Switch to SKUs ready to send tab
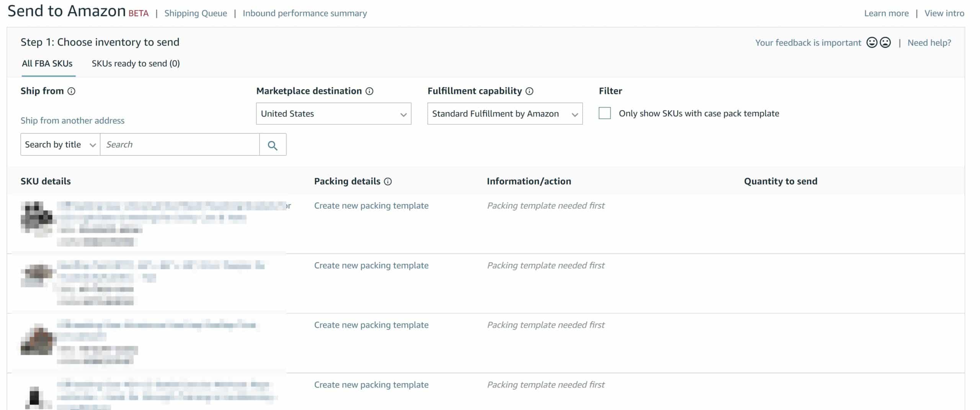The height and width of the screenshot is (410, 980). (136, 64)
